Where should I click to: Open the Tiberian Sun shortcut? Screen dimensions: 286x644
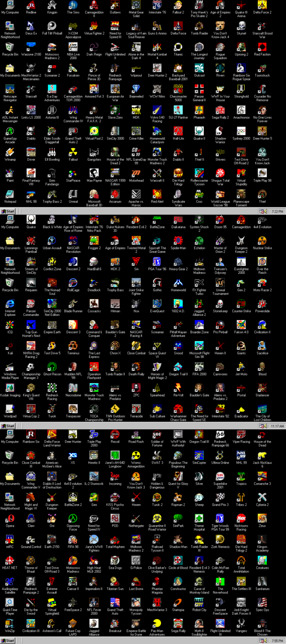tap(115, 581)
